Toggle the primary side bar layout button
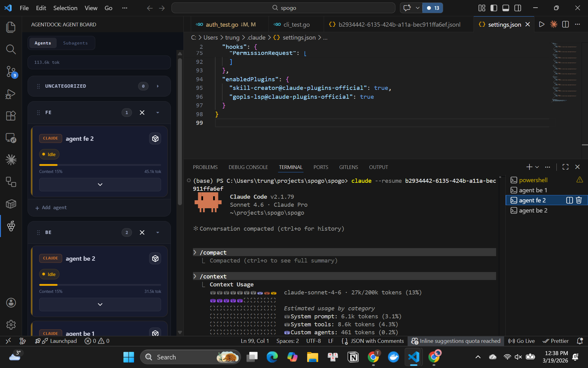The image size is (588, 368). pyautogui.click(x=494, y=8)
